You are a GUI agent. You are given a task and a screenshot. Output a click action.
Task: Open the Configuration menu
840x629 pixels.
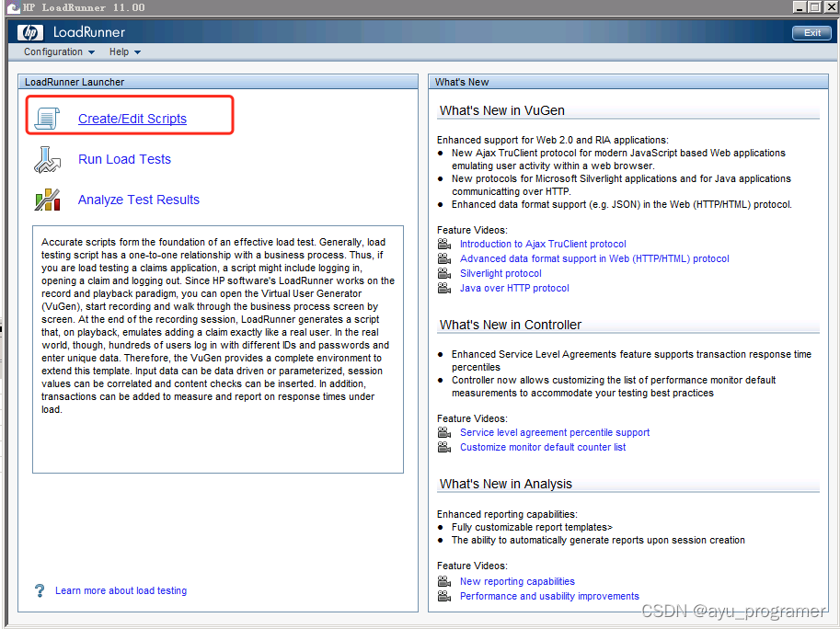click(x=59, y=51)
